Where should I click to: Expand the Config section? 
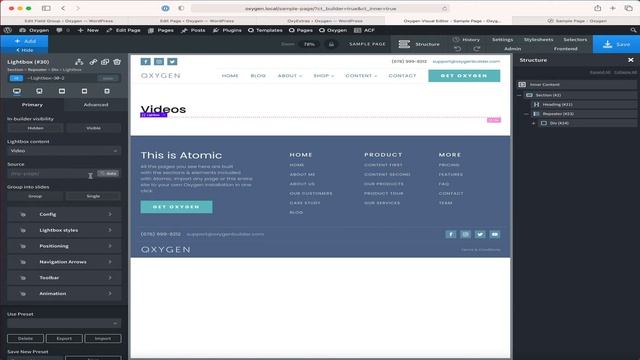[64, 214]
